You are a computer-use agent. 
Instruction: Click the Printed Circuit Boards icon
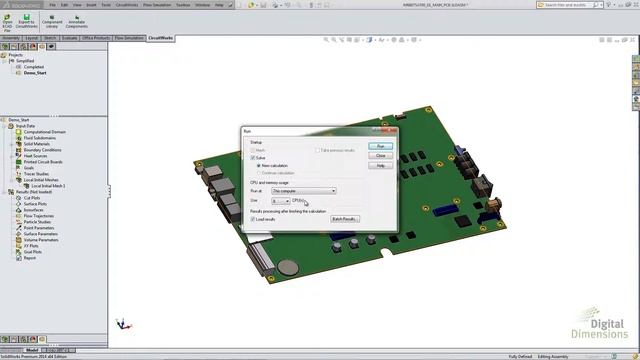[x=18, y=162]
